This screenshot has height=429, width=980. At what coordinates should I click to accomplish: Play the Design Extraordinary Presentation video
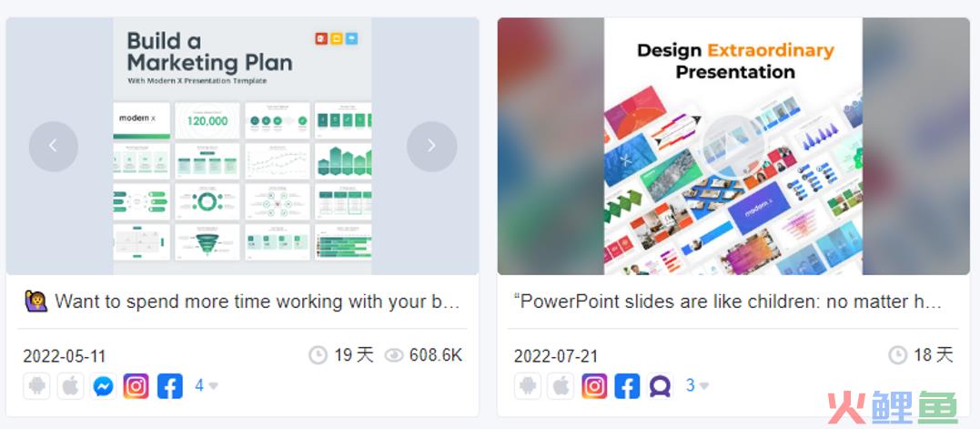tap(733, 146)
